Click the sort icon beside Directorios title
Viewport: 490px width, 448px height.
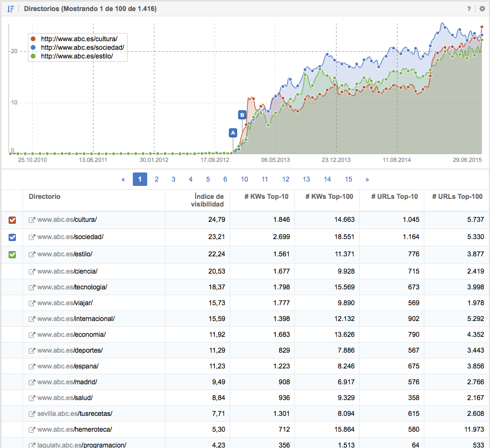[x=11, y=9]
